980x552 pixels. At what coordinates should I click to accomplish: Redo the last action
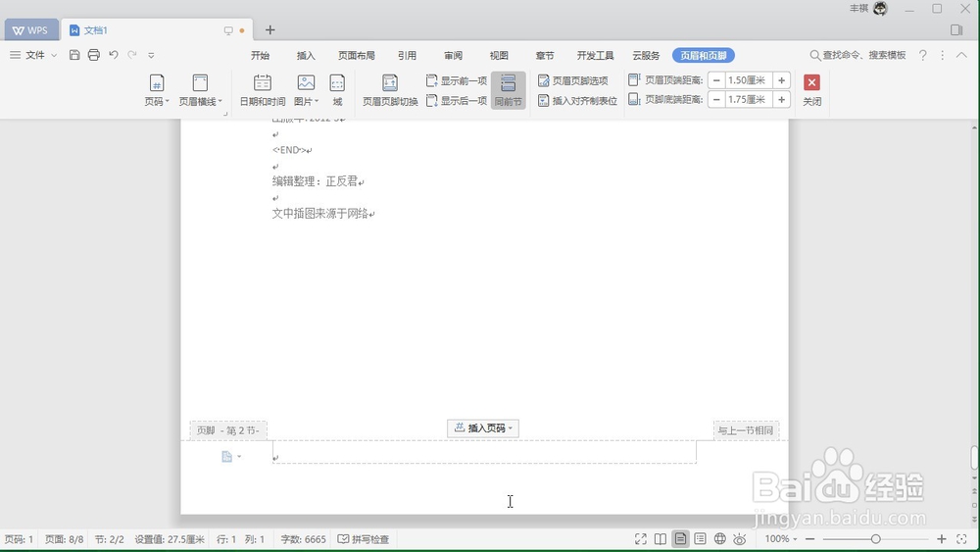[132, 55]
